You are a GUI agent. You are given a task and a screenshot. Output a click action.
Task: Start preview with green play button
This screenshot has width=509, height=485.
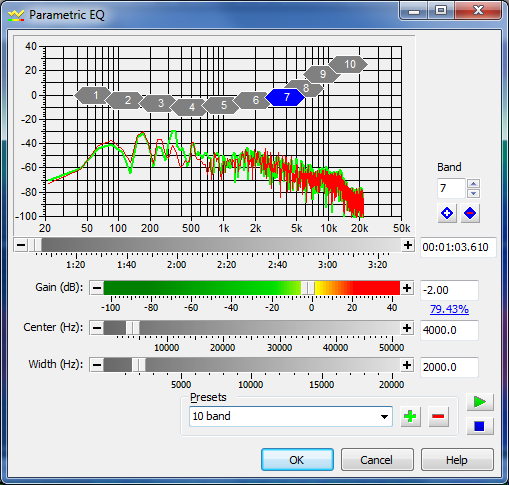tap(480, 402)
